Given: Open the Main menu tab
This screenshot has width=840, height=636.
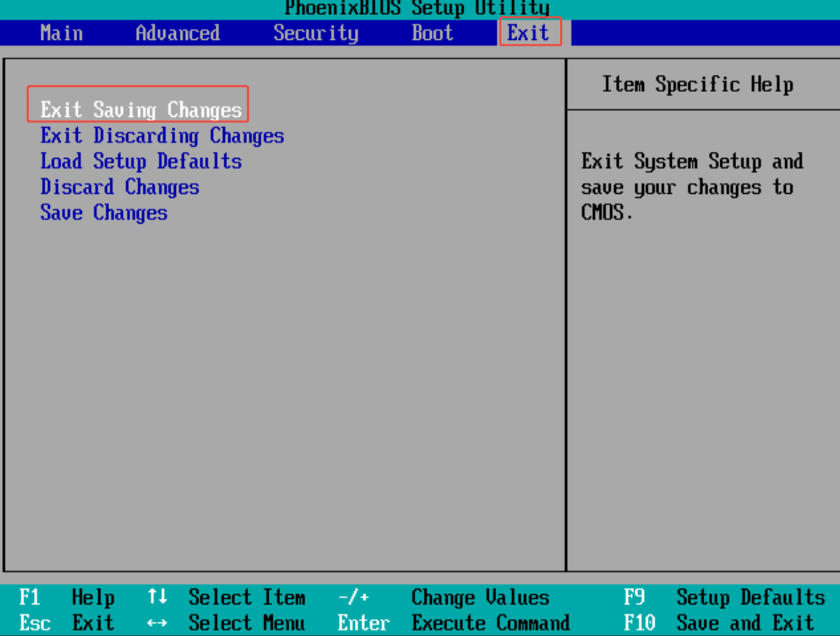Looking at the screenshot, I should (61, 33).
